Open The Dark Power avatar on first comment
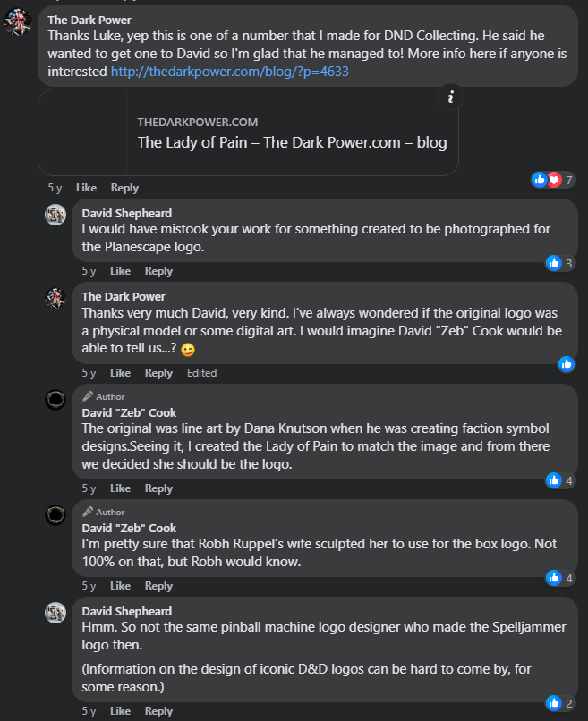Image resolution: width=588 pixels, height=721 pixels. click(x=19, y=24)
